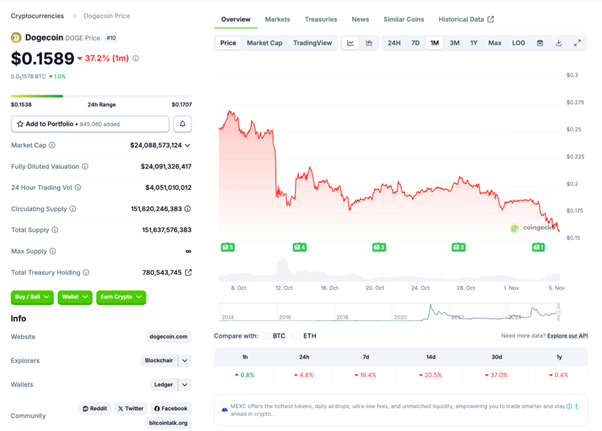Open the Historical Data tab

point(465,19)
